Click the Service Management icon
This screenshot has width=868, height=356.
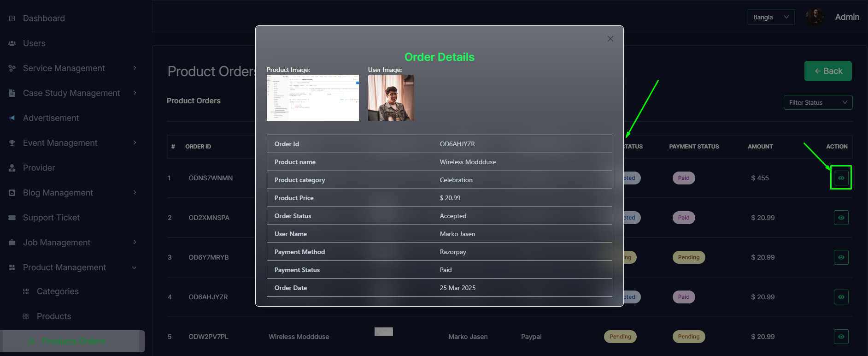[12, 68]
